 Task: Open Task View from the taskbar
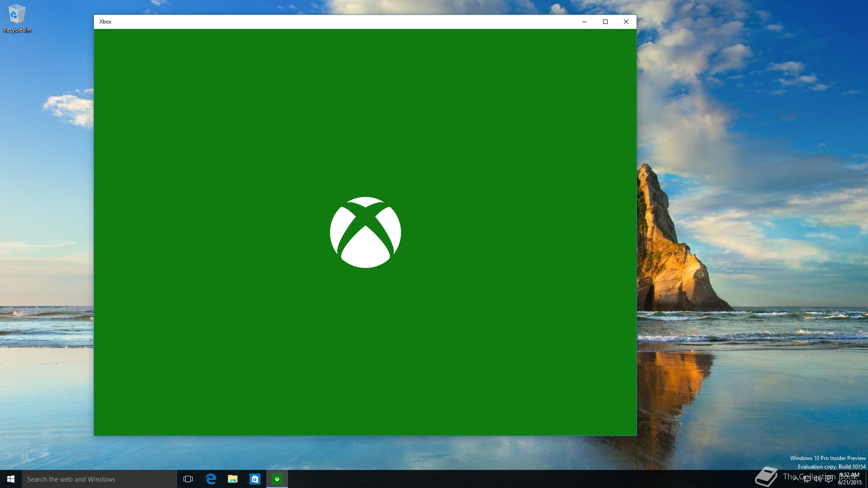coord(188,479)
